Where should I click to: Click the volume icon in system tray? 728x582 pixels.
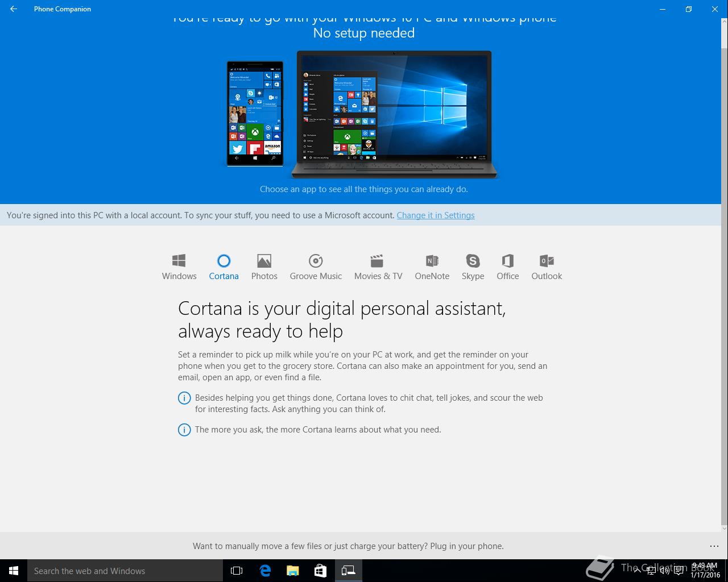pos(664,571)
